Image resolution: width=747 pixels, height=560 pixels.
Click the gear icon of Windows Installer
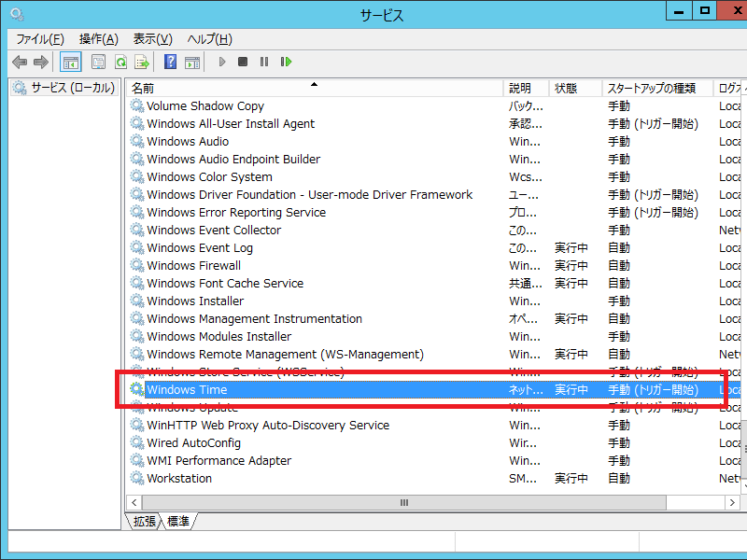(137, 301)
